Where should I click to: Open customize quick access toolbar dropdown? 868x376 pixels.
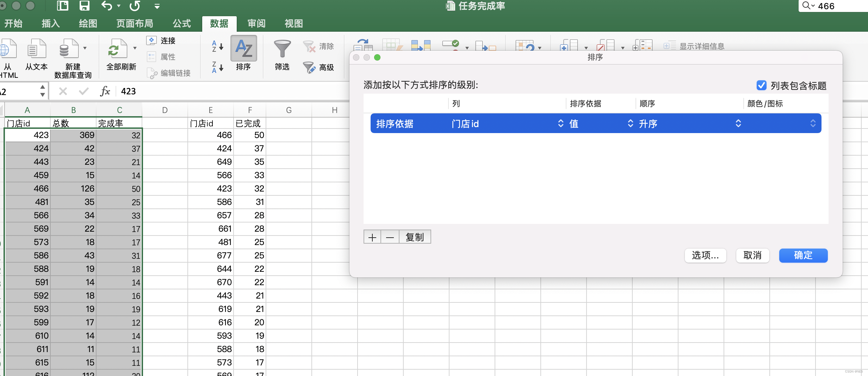pyautogui.click(x=157, y=6)
